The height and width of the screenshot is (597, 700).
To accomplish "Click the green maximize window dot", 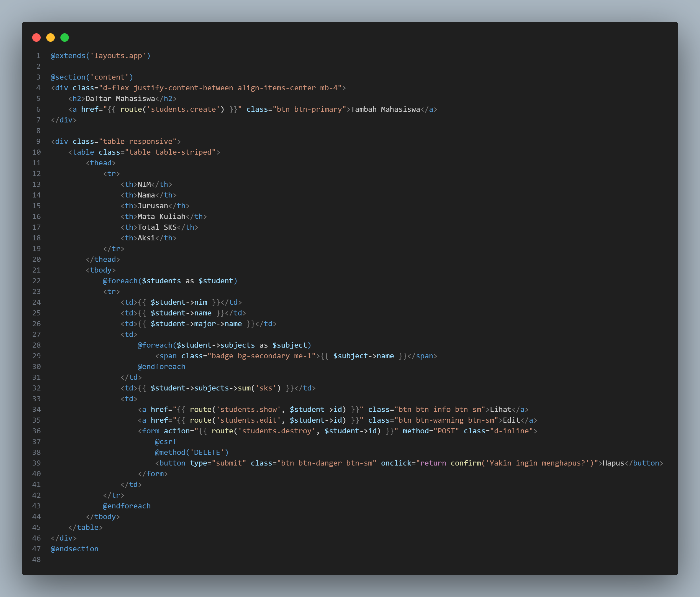I will [x=65, y=38].
